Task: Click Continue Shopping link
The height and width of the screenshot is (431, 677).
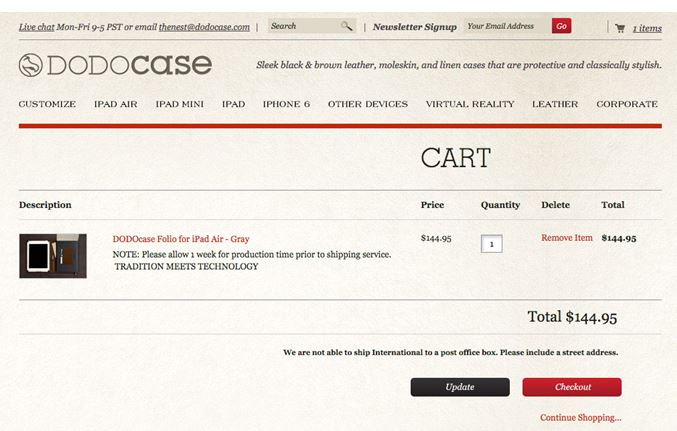Action: coord(581,418)
